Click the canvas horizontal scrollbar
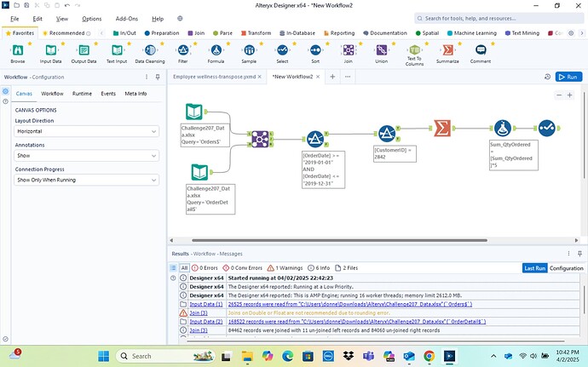Screen dimensions: 588x367 tap(339, 240)
